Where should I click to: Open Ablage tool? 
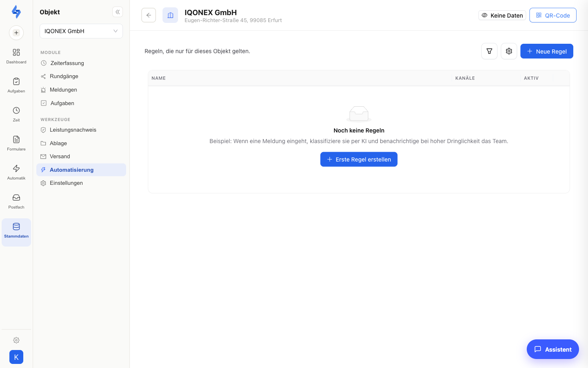coord(81,143)
